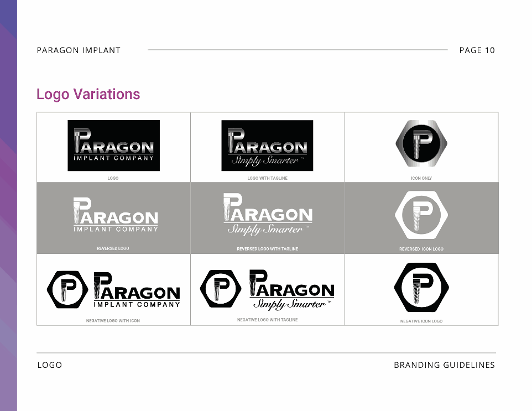Click the 'REVERSED LOGO WITH TAGLINE' caption

tap(267, 249)
